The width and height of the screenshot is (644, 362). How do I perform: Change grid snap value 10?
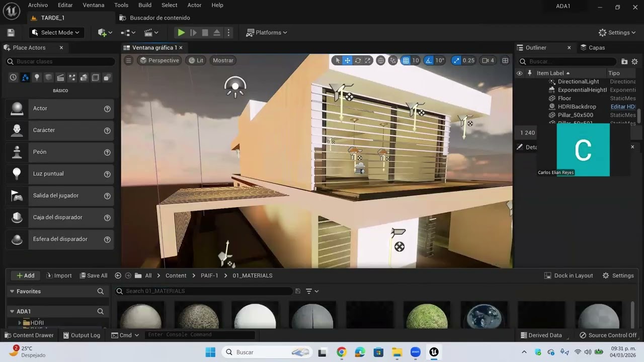point(416,60)
